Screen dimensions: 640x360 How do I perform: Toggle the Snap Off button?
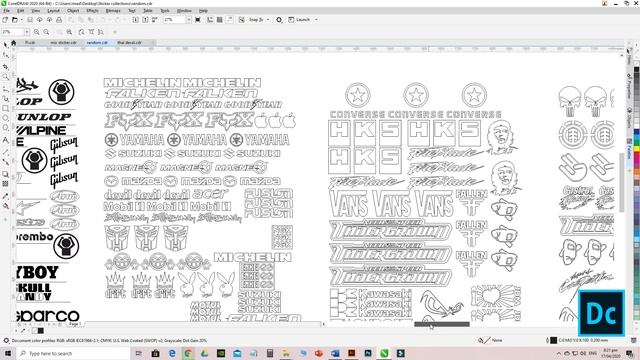point(242,20)
